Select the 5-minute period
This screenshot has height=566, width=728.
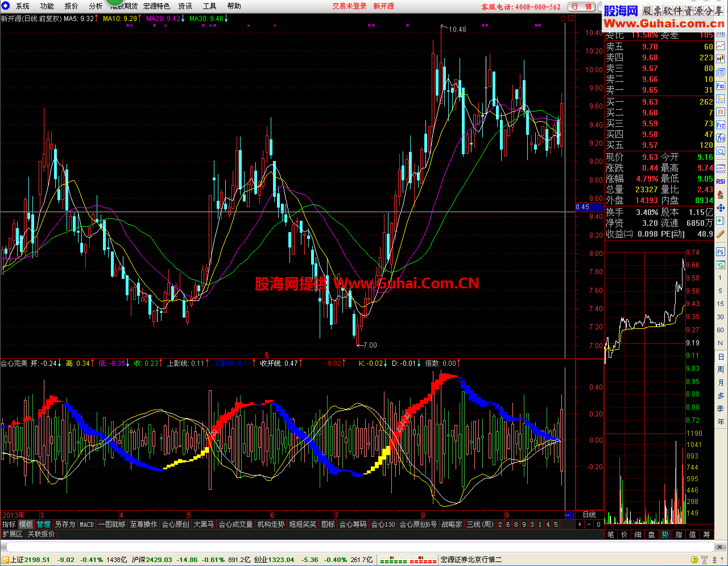tap(721, 291)
